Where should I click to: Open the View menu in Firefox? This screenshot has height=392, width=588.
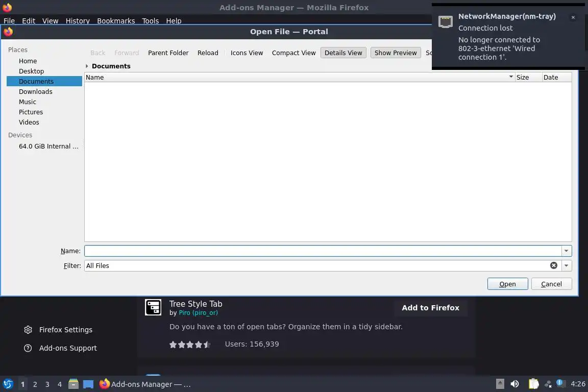[50, 20]
